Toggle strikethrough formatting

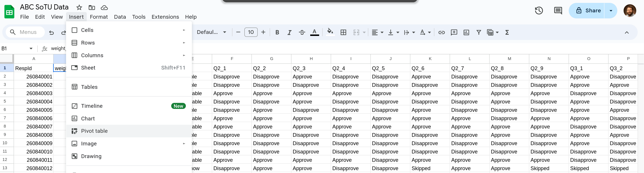tap(302, 32)
